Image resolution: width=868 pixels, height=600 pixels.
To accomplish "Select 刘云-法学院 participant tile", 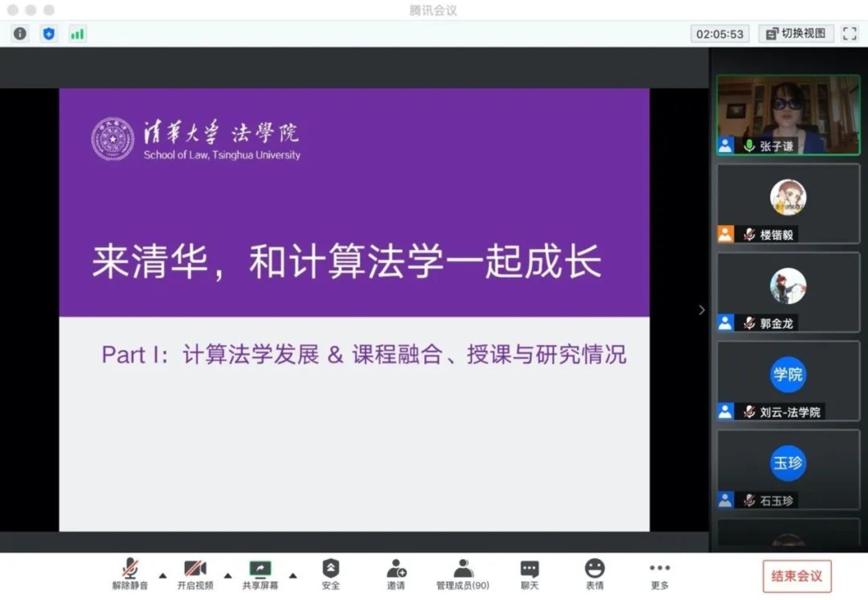I will click(x=788, y=381).
